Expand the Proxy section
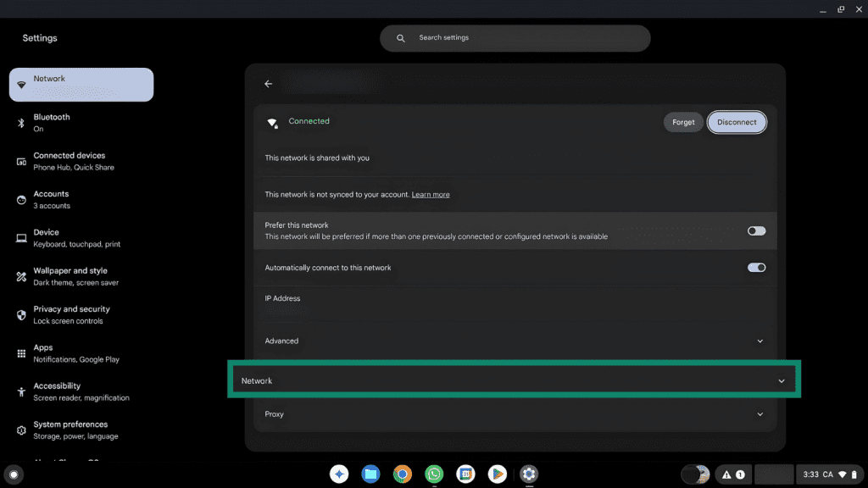Screen dimensions: 868x488 pyautogui.click(x=759, y=414)
